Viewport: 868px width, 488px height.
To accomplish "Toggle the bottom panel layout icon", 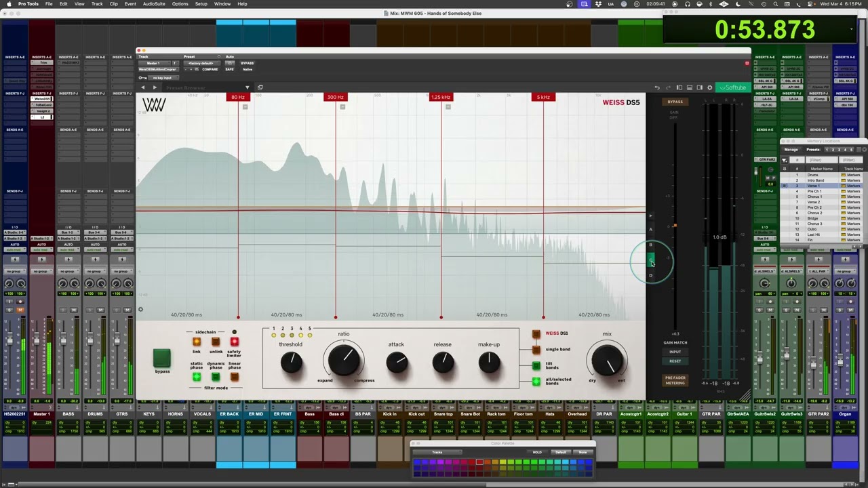I will tap(690, 87).
